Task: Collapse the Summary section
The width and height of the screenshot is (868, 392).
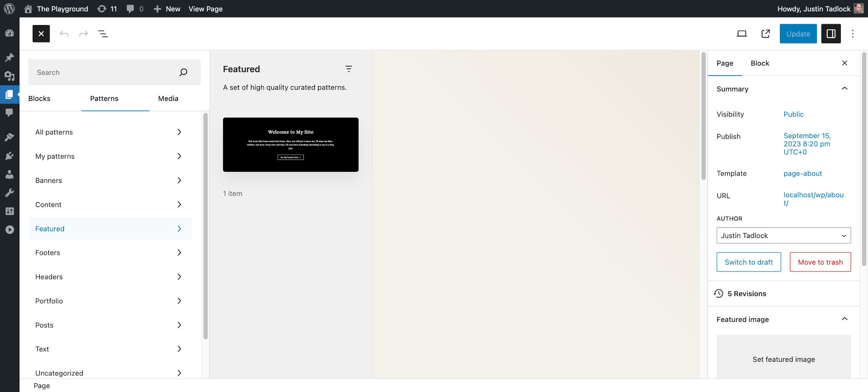Action: click(x=845, y=89)
